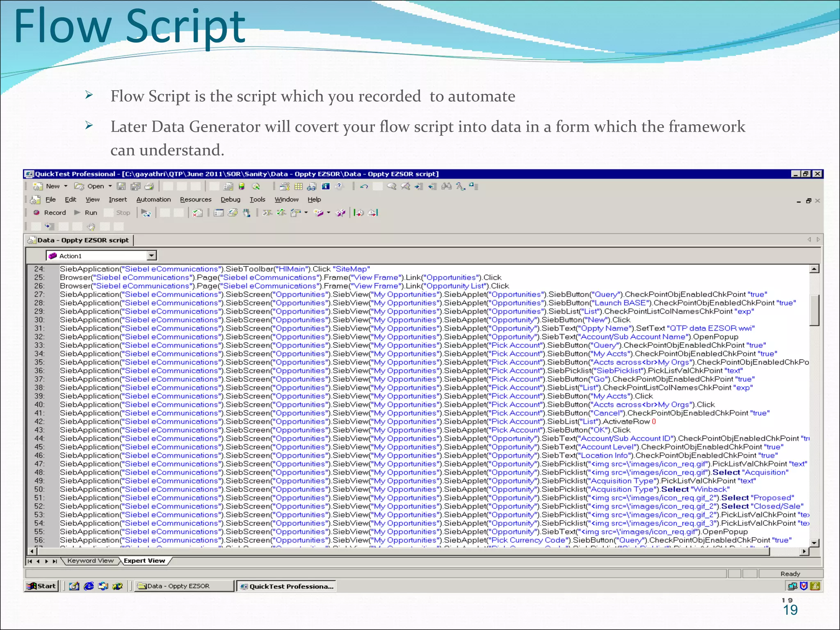The image size is (840, 630).
Task: Click the Save floppy disk icon
Action: point(121,186)
